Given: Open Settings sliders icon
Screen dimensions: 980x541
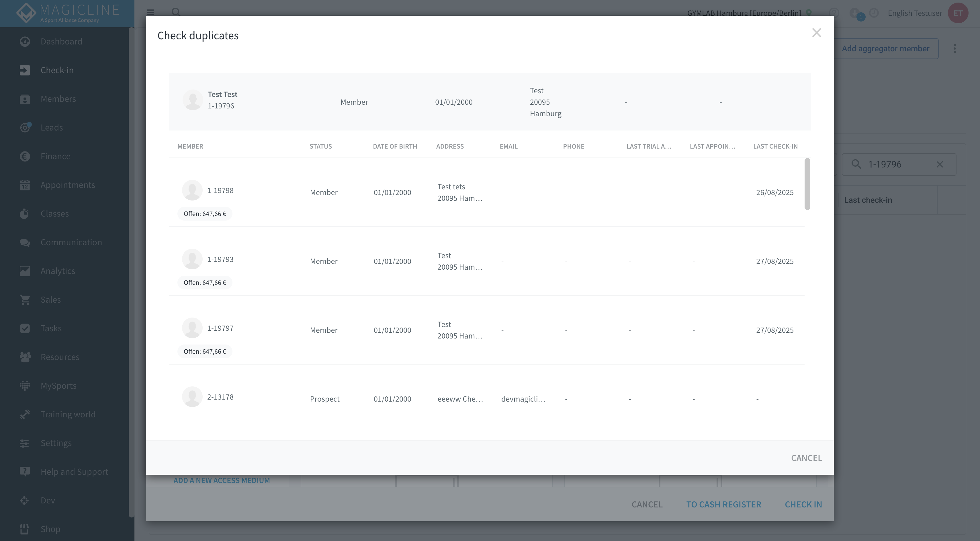Looking at the screenshot, I should pyautogui.click(x=25, y=443).
